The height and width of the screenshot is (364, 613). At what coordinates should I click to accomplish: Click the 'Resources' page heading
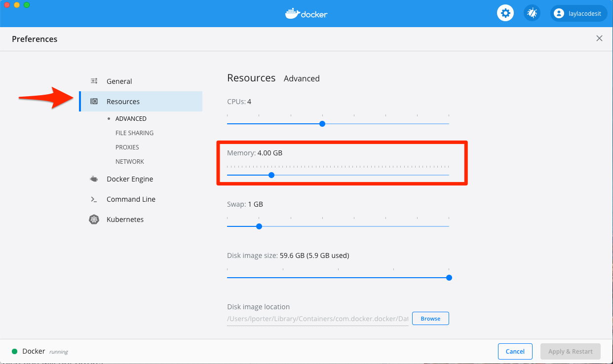click(x=251, y=78)
